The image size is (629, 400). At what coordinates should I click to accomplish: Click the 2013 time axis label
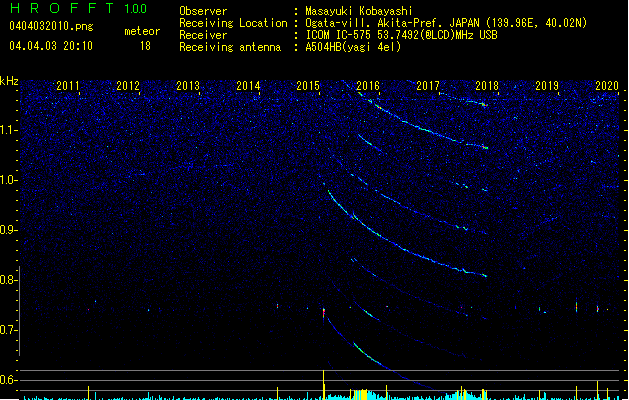pos(188,86)
